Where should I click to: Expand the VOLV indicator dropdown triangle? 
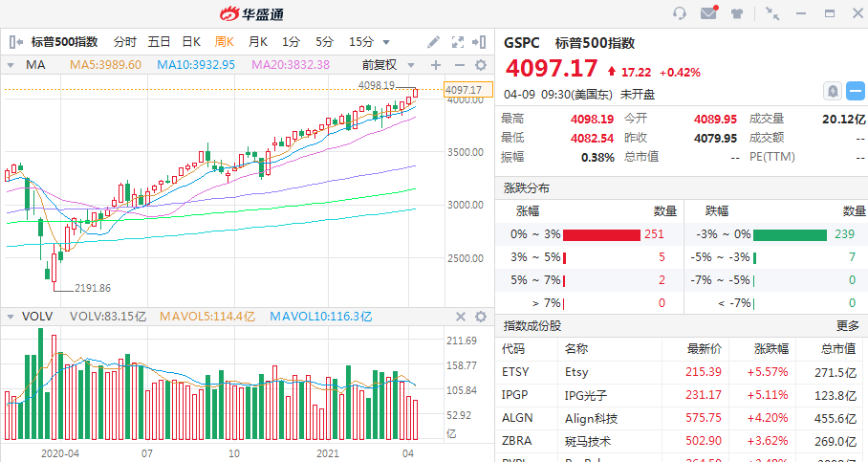pos(10,317)
